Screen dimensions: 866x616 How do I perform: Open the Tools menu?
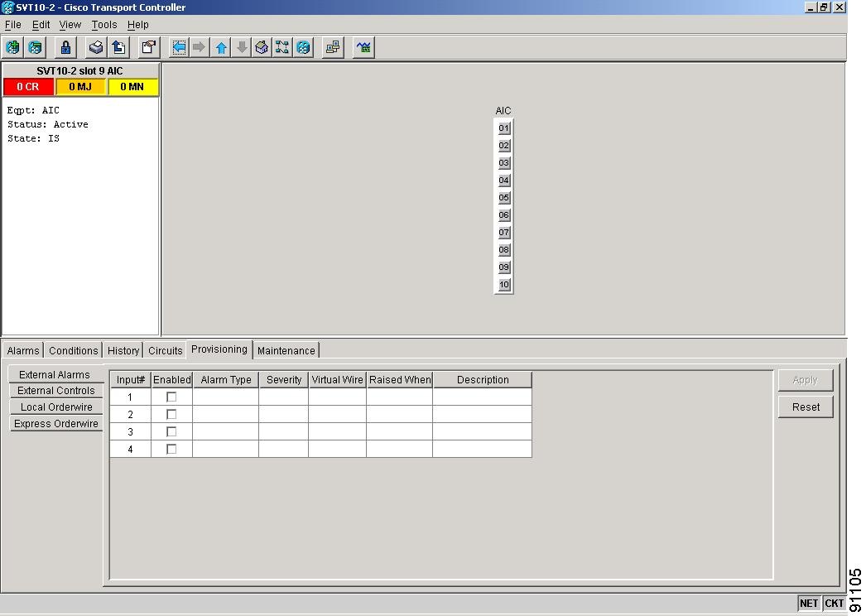click(x=104, y=25)
